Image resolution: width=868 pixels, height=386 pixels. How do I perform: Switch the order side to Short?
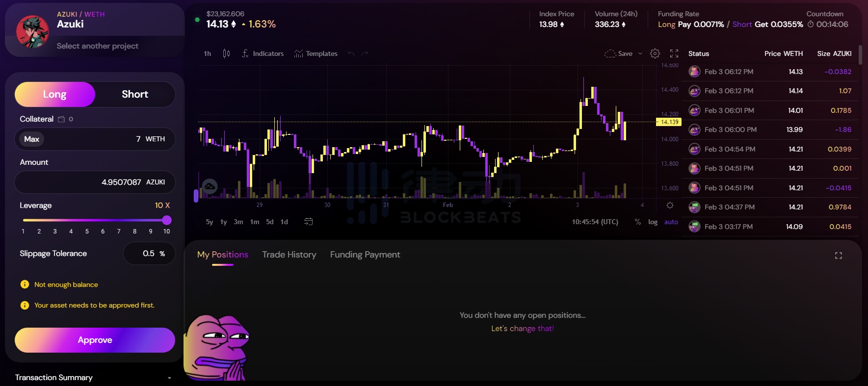[135, 94]
